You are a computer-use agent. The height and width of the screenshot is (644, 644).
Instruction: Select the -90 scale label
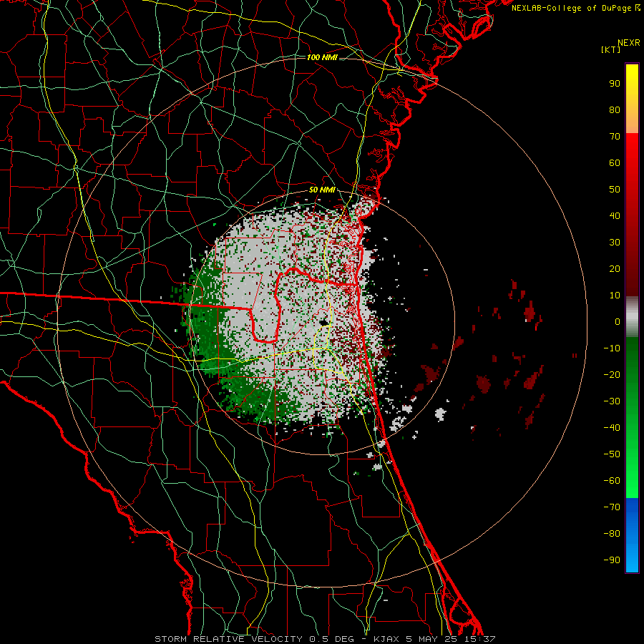(x=612, y=560)
